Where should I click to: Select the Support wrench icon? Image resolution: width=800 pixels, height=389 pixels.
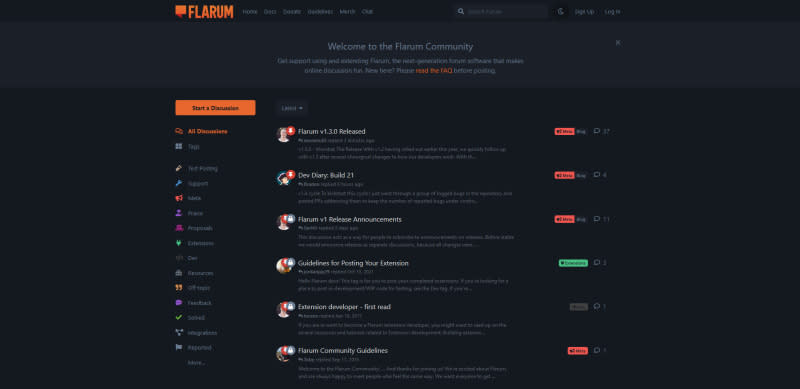[179, 183]
